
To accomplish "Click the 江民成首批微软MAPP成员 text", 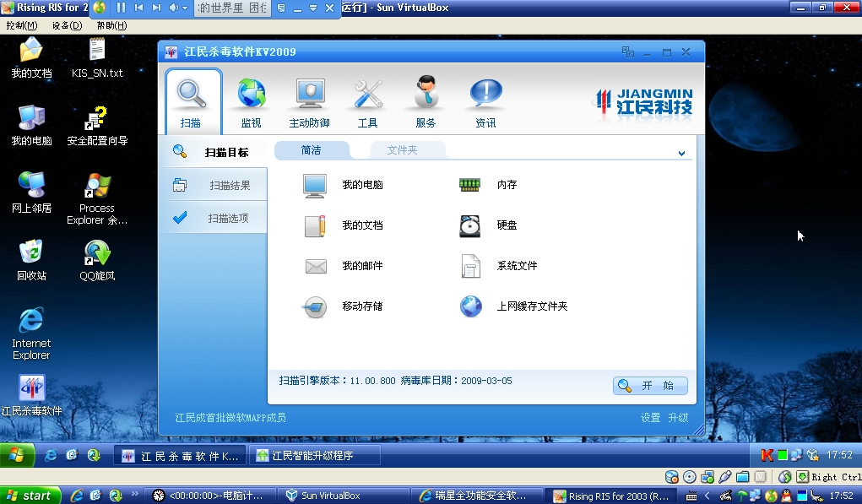I will point(230,418).
